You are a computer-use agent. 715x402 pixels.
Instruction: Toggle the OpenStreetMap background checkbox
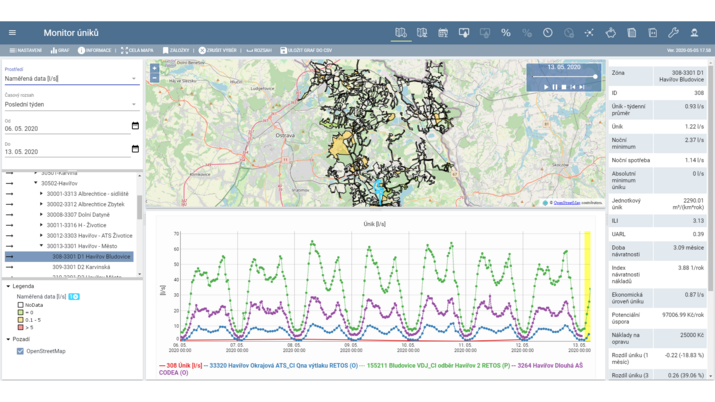point(20,351)
